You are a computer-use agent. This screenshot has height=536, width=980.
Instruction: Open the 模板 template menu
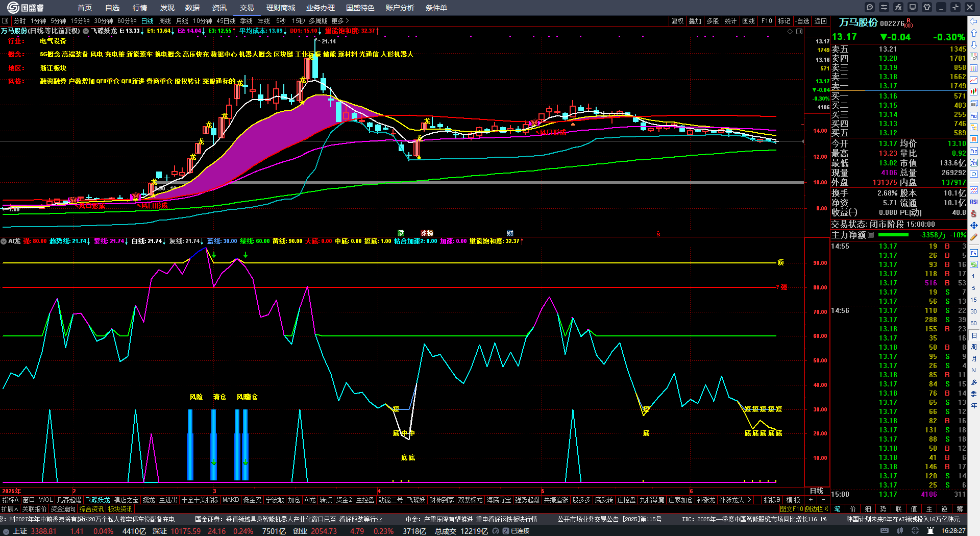pyautogui.click(x=793, y=500)
